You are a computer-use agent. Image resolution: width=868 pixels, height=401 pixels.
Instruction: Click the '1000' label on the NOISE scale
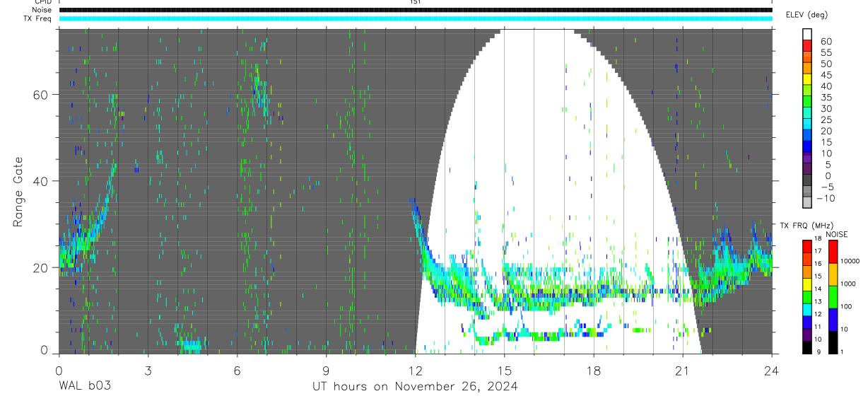pyautogui.click(x=849, y=284)
